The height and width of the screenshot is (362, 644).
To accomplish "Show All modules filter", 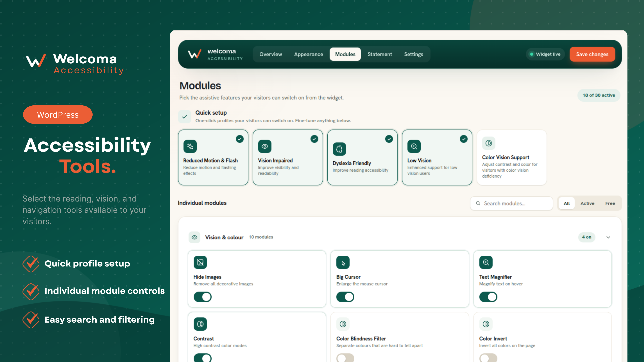I will 567,203.
